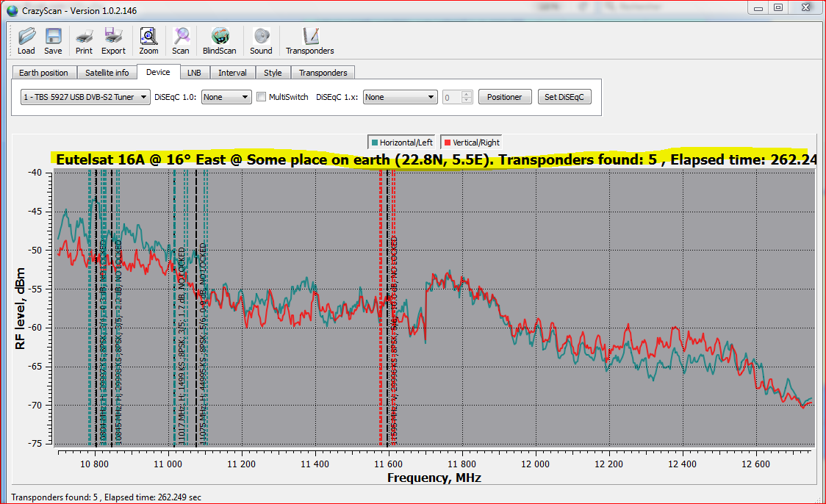The height and width of the screenshot is (504, 826).
Task: Click the Positioner button
Action: 505,97
